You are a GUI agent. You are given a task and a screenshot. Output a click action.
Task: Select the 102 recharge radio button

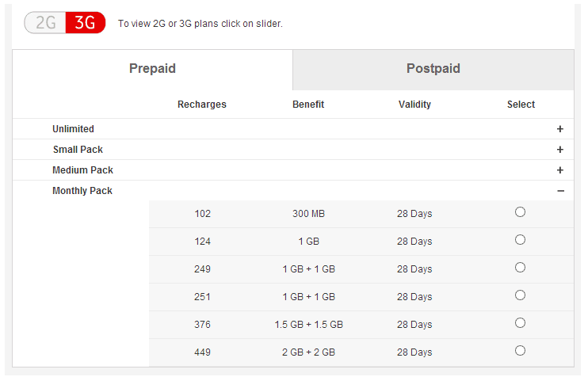coord(520,212)
